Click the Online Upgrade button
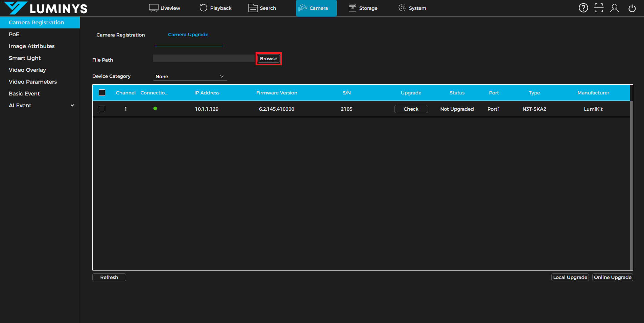This screenshot has width=644, height=323. point(612,277)
